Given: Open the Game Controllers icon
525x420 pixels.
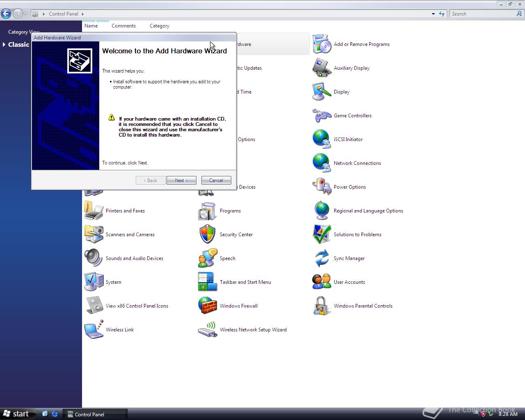Looking at the screenshot, I should 322,116.
